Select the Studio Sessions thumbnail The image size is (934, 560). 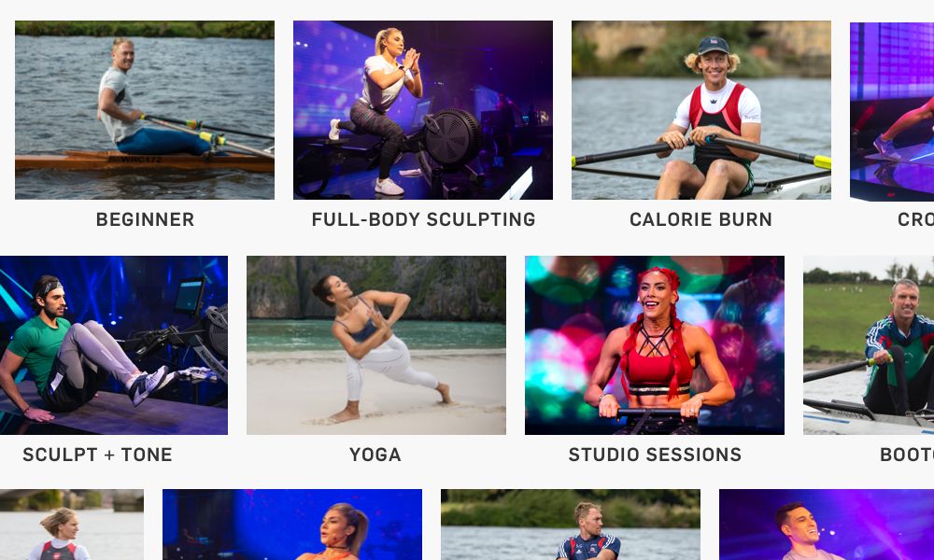click(655, 345)
